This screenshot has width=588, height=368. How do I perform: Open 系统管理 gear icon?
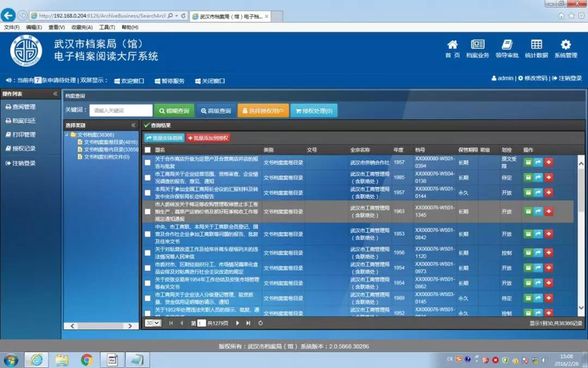[x=566, y=48]
